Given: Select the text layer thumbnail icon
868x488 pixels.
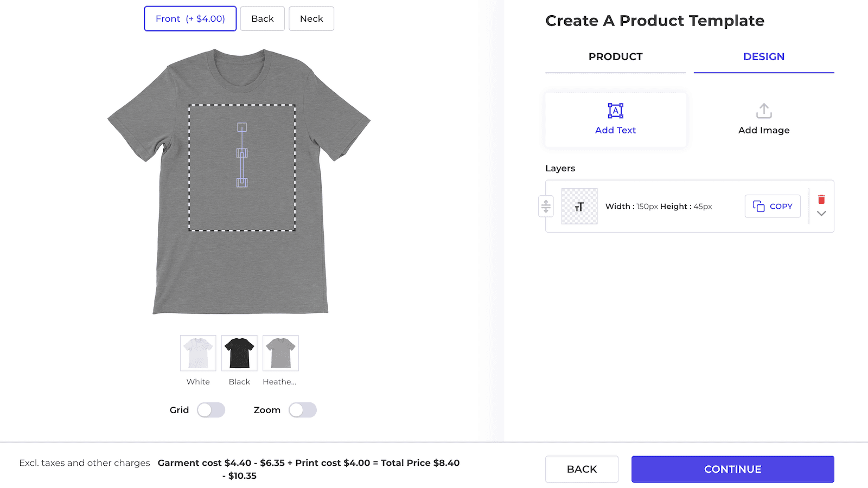Looking at the screenshot, I should coord(579,206).
